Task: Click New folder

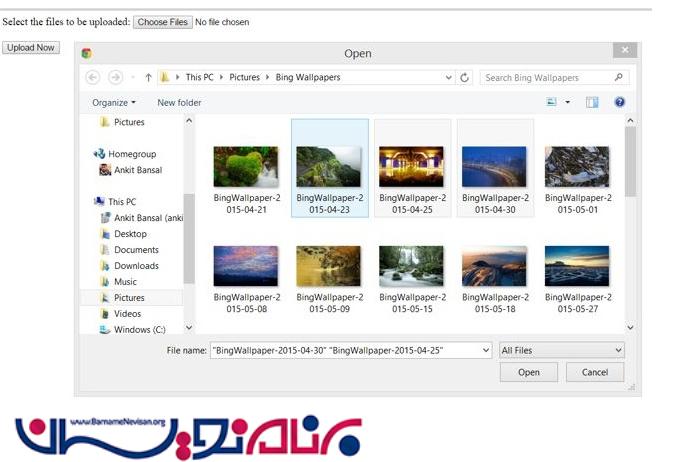Action: tap(179, 102)
